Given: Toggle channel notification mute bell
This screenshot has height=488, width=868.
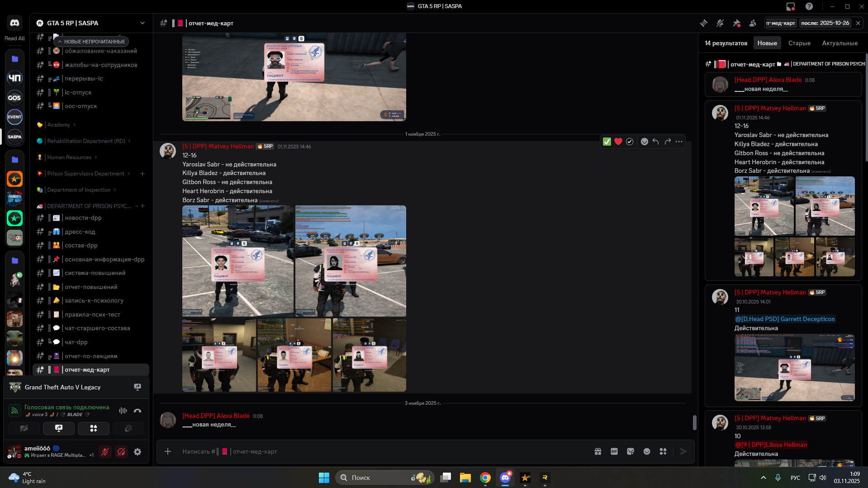Looking at the screenshot, I should tap(720, 23).
